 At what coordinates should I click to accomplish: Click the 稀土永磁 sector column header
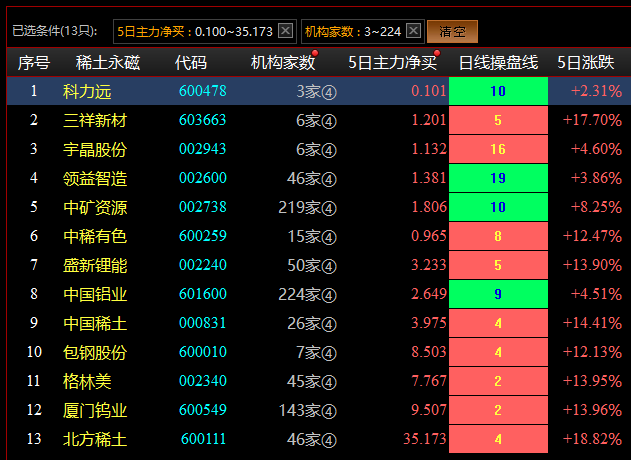coord(101,63)
